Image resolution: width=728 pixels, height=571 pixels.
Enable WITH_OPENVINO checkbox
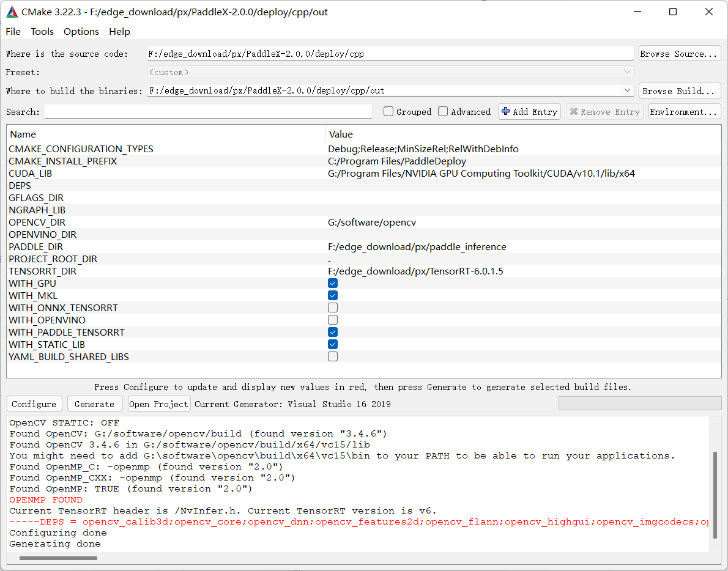(x=332, y=320)
